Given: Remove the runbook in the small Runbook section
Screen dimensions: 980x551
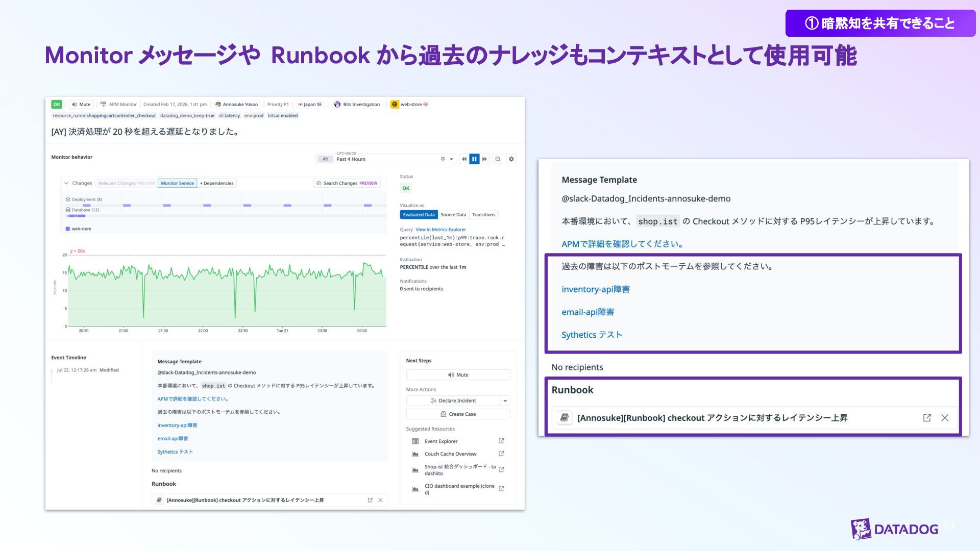Looking at the screenshot, I should click(x=380, y=500).
